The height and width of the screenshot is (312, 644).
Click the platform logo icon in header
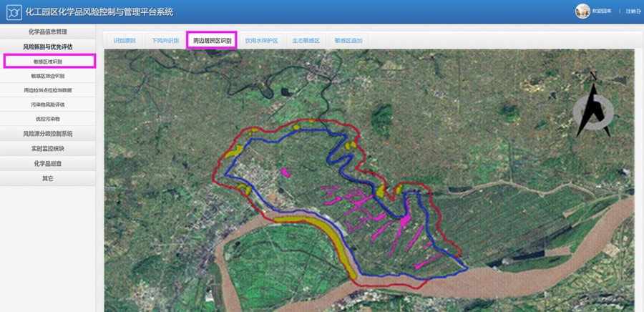pos(14,12)
